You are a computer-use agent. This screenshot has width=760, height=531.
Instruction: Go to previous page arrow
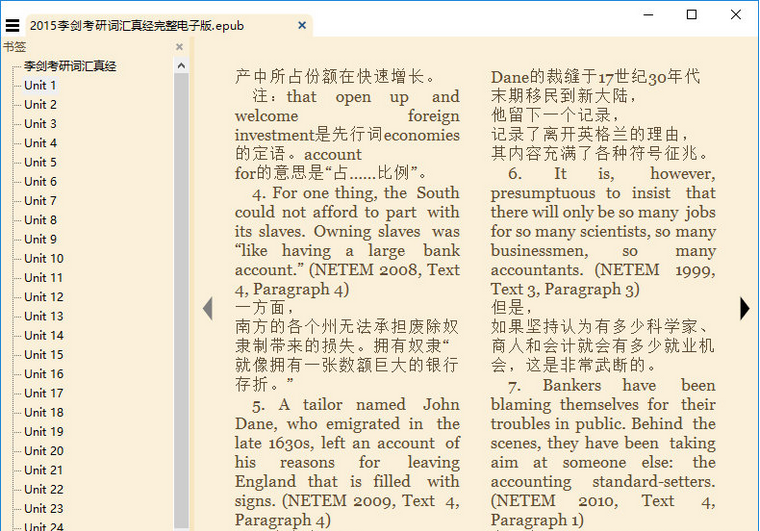click(x=208, y=309)
